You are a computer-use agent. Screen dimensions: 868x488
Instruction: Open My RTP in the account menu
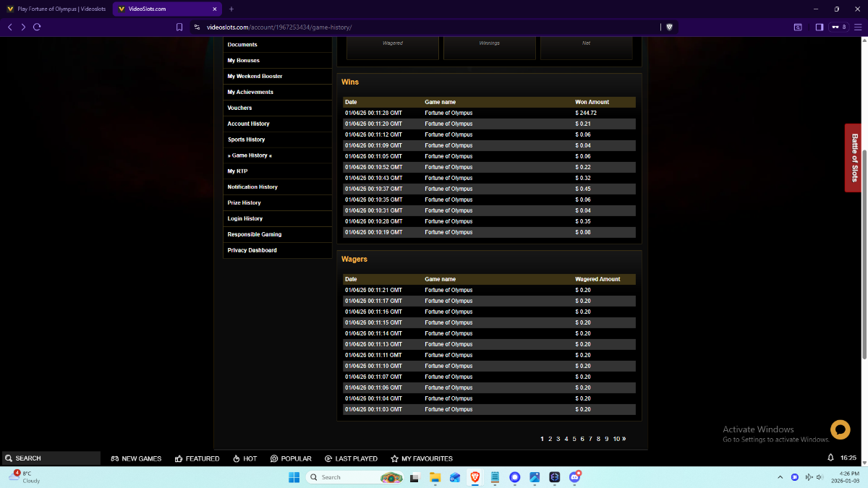[237, 171]
